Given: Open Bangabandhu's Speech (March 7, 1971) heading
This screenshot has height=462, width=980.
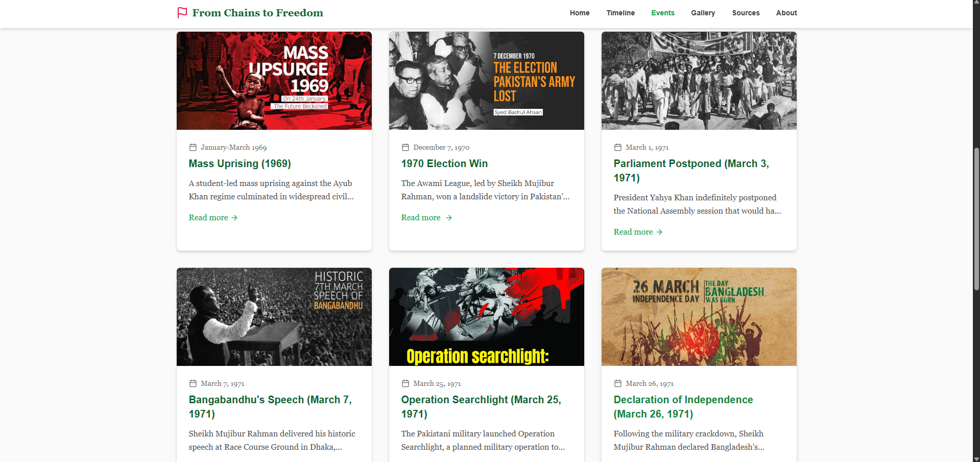Looking at the screenshot, I should click(270, 407).
